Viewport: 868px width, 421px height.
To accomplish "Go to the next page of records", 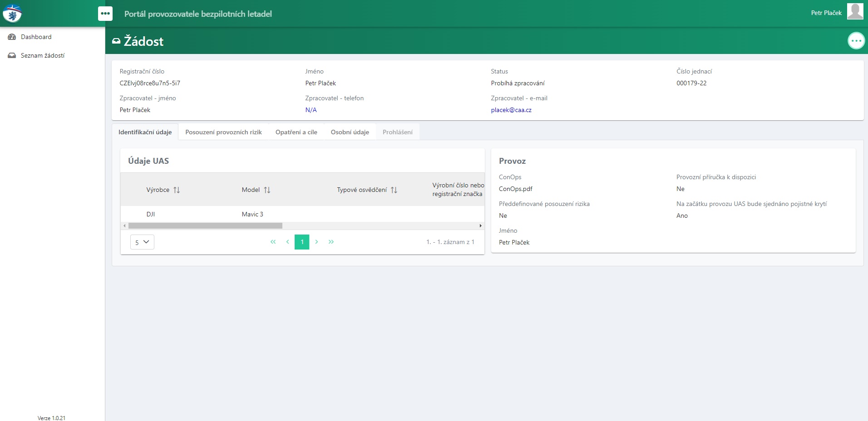I will tap(316, 242).
